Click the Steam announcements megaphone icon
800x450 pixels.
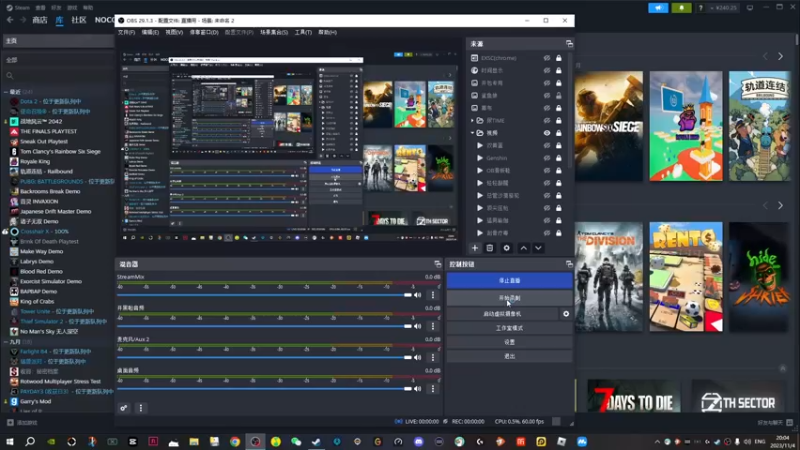658,8
